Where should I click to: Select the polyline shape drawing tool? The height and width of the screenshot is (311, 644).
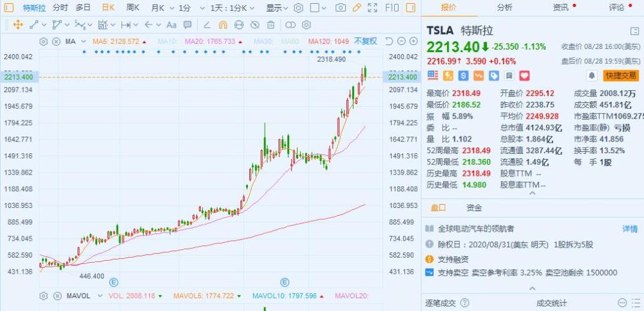(x=57, y=25)
